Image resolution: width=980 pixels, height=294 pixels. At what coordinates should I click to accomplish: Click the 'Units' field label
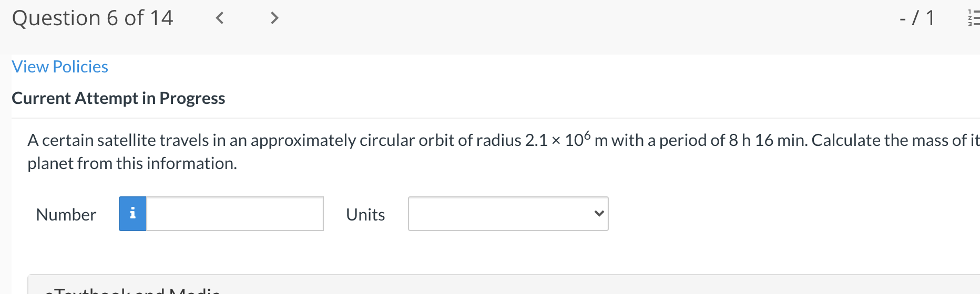pos(365,215)
